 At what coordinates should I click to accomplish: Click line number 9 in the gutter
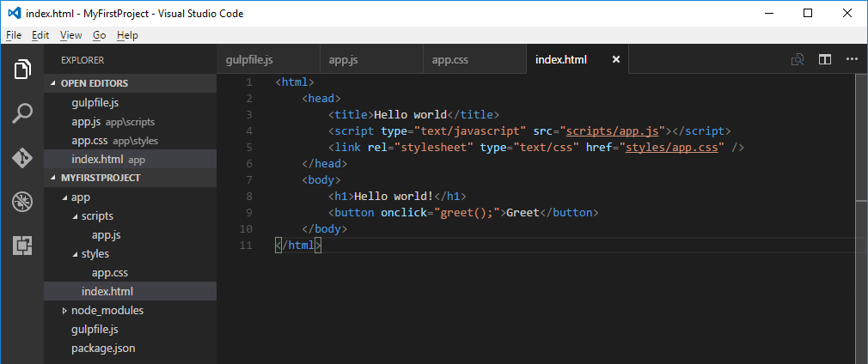[249, 212]
